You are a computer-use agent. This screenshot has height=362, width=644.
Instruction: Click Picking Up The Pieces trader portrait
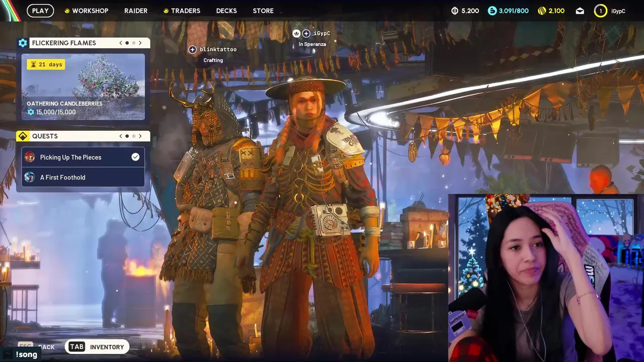[30, 157]
